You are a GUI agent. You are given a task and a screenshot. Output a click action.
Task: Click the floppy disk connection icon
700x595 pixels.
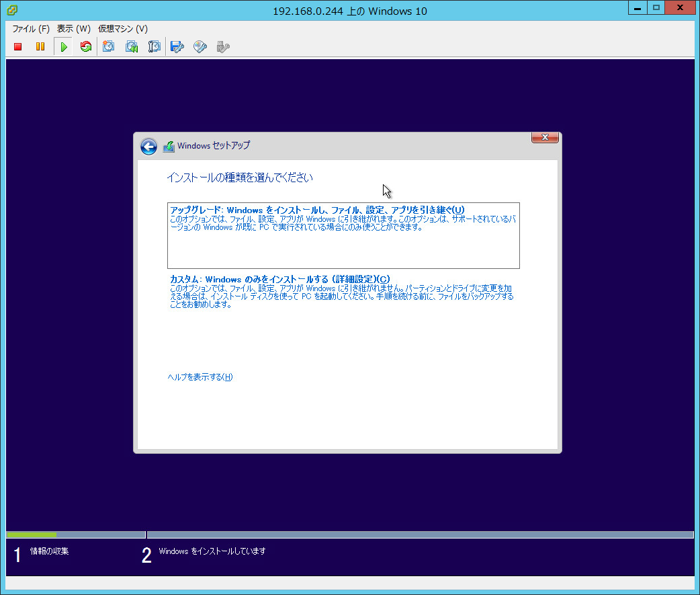tap(177, 46)
